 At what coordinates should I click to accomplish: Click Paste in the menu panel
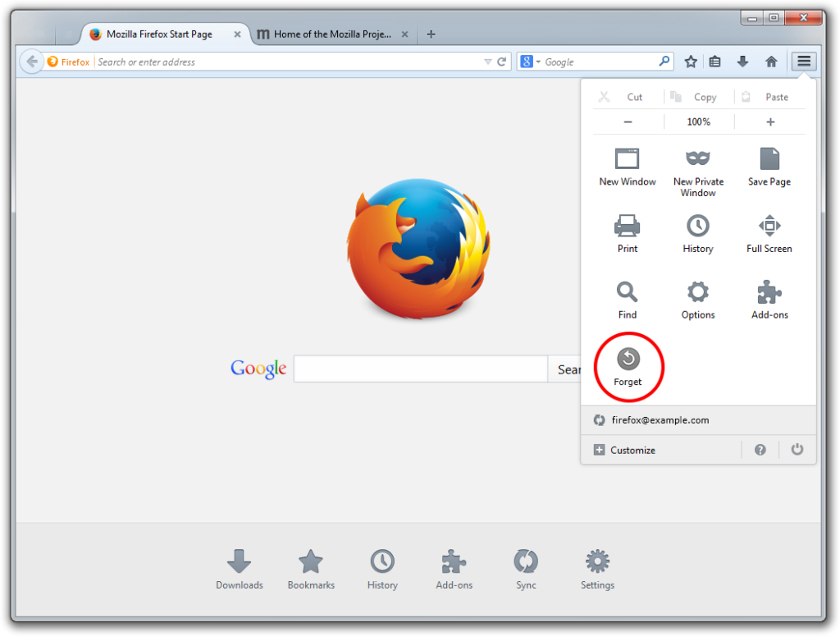pyautogui.click(x=770, y=97)
